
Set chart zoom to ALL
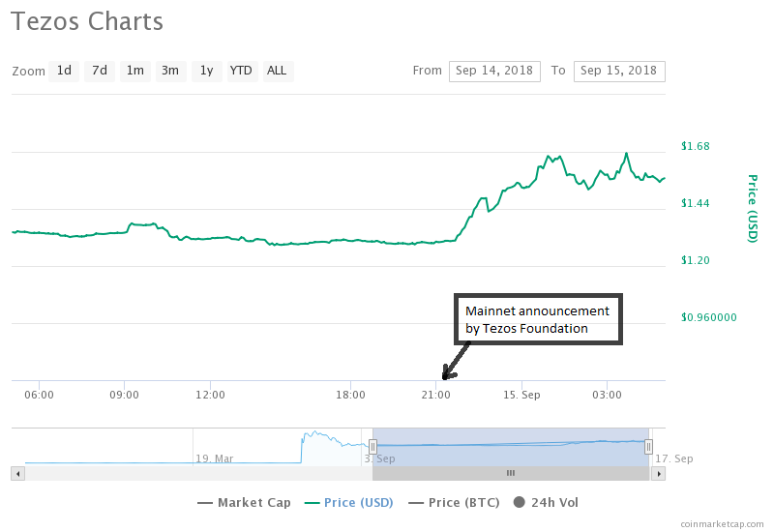pos(279,71)
